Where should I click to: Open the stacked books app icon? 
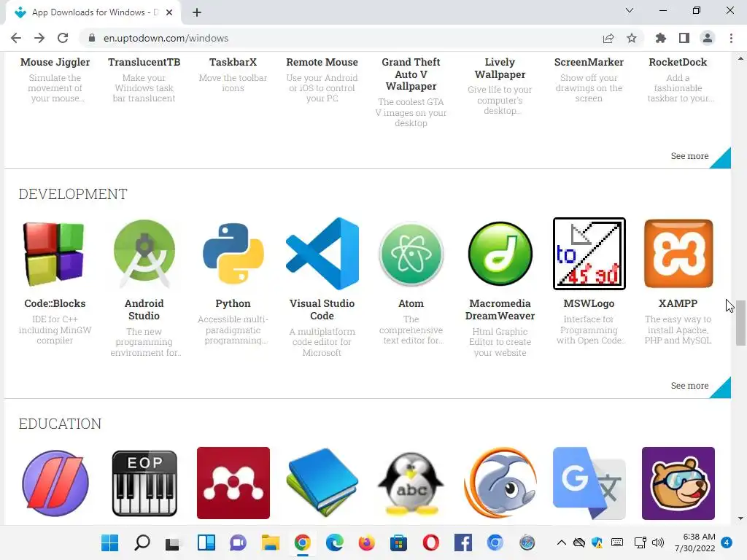point(322,483)
